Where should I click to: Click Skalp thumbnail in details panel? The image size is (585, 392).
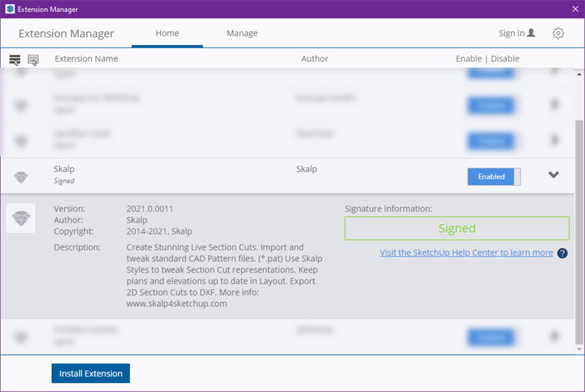pos(21,218)
